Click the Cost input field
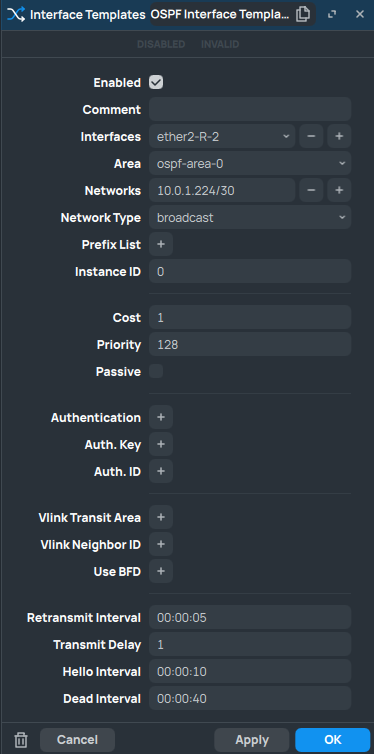This screenshot has height=754, width=374. (250, 317)
